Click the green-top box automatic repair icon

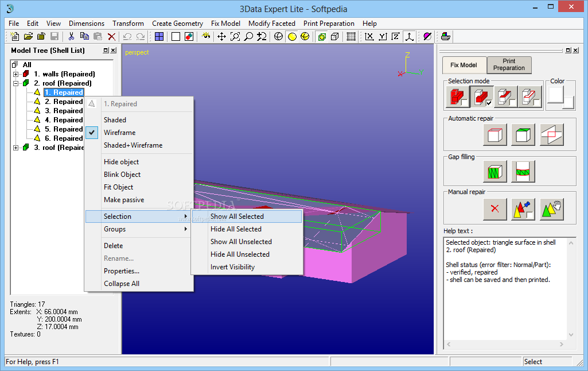pyautogui.click(x=523, y=134)
